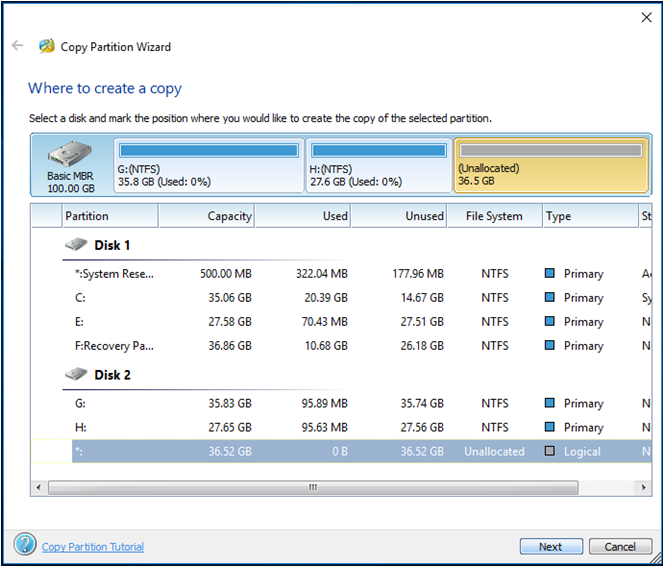Screen dimensions: 663x566
Task: Click the Copy Partition Wizard logo icon
Action: point(47,46)
